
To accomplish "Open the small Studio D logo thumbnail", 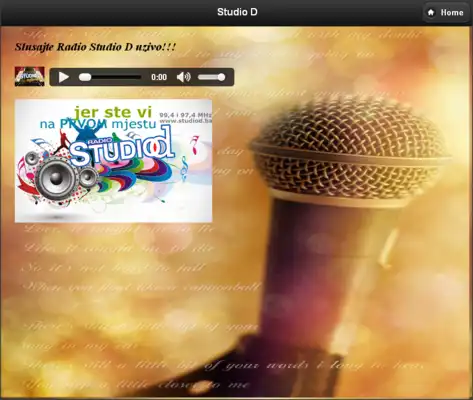I will click(30, 77).
